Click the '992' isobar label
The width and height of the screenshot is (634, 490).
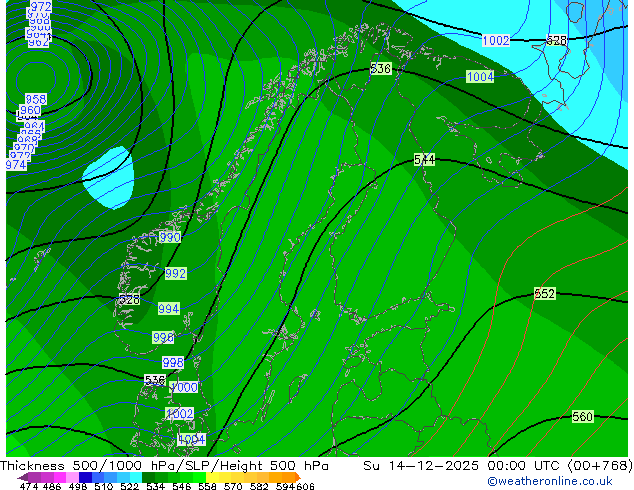[x=175, y=274]
